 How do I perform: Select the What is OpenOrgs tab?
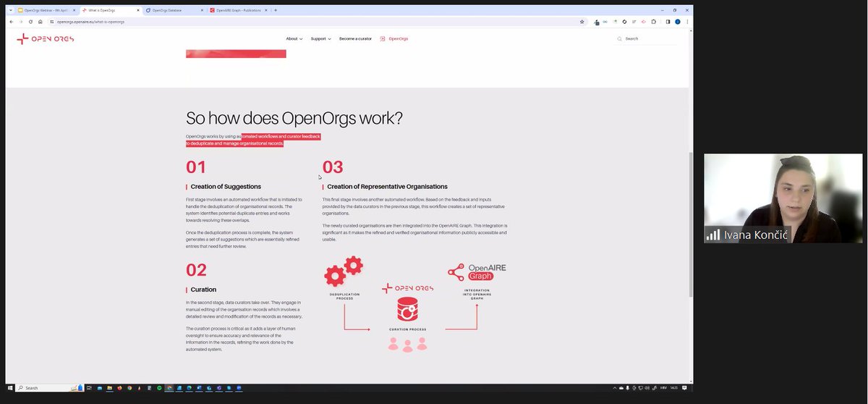click(110, 10)
